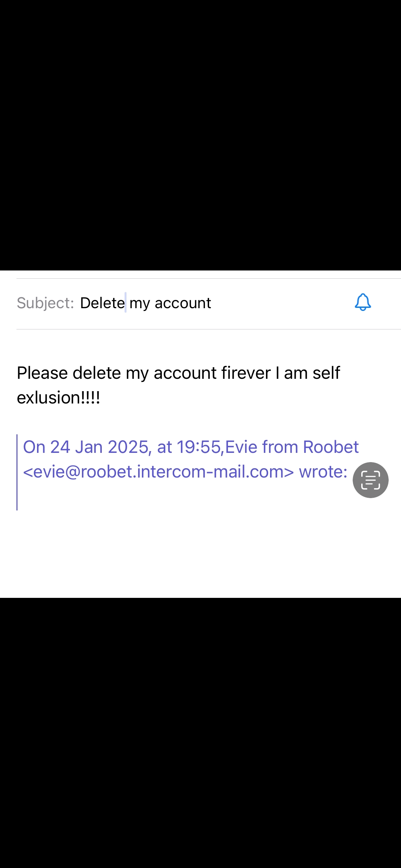The width and height of the screenshot is (401, 868).
Task: Tap the word account in subject line
Action: pyautogui.click(x=183, y=303)
